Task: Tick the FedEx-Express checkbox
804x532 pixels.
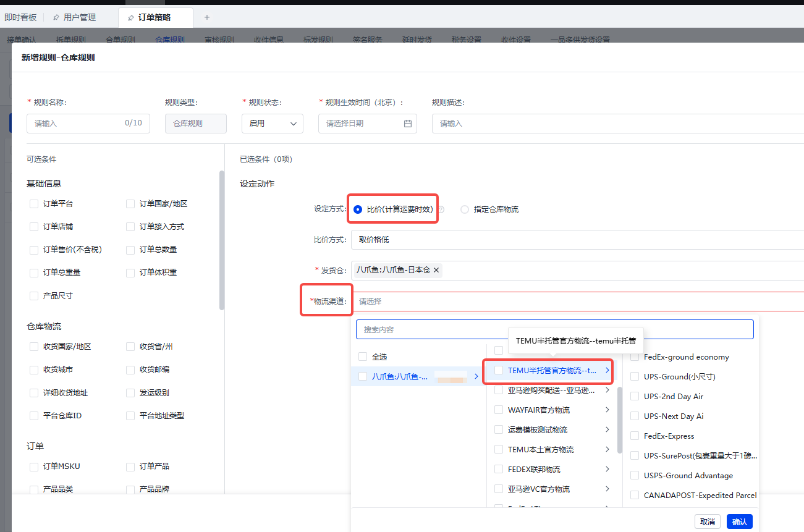Action: [635, 436]
